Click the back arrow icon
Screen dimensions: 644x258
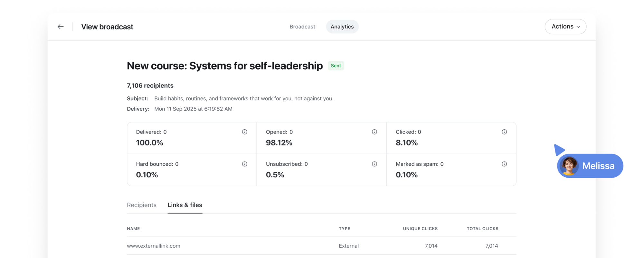61,27
